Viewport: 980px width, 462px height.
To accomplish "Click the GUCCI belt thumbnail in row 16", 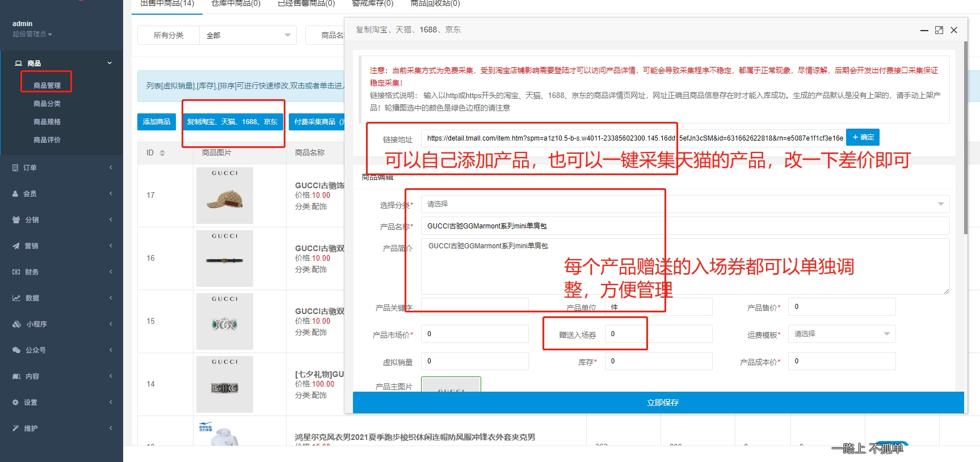I will pyautogui.click(x=225, y=258).
